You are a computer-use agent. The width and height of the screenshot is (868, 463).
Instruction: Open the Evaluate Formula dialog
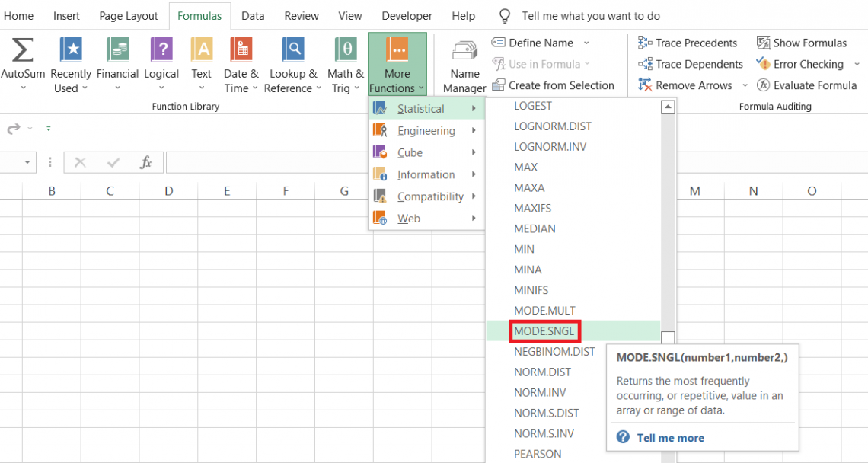[806, 85]
